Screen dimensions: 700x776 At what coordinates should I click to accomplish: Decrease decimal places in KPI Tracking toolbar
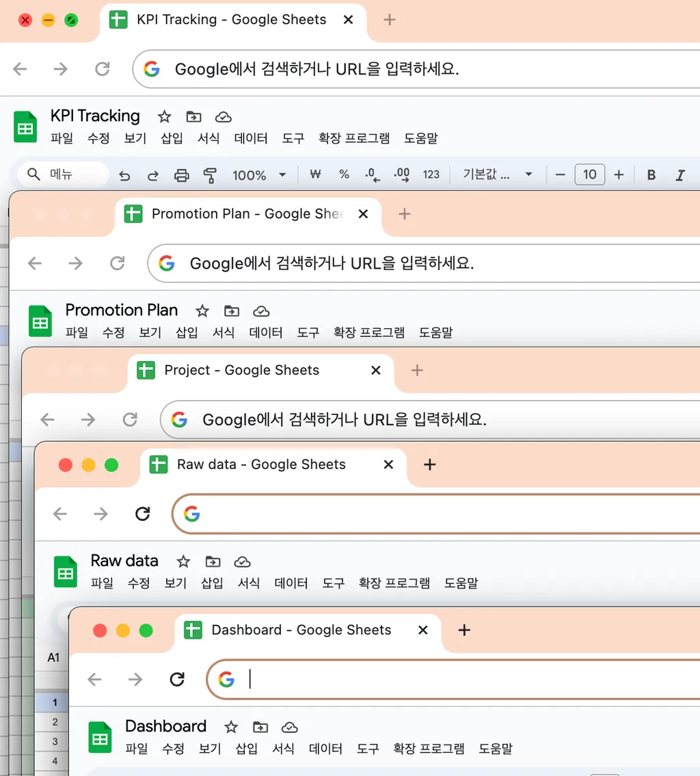(373, 175)
